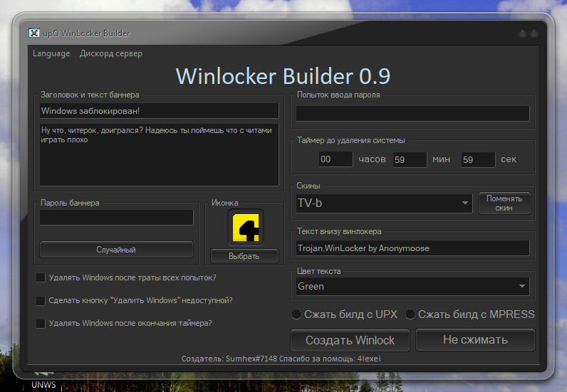Toggle the 'Удалять Windows после траты всех попыток' checkbox
This screenshot has width=567, height=392.
click(x=41, y=277)
